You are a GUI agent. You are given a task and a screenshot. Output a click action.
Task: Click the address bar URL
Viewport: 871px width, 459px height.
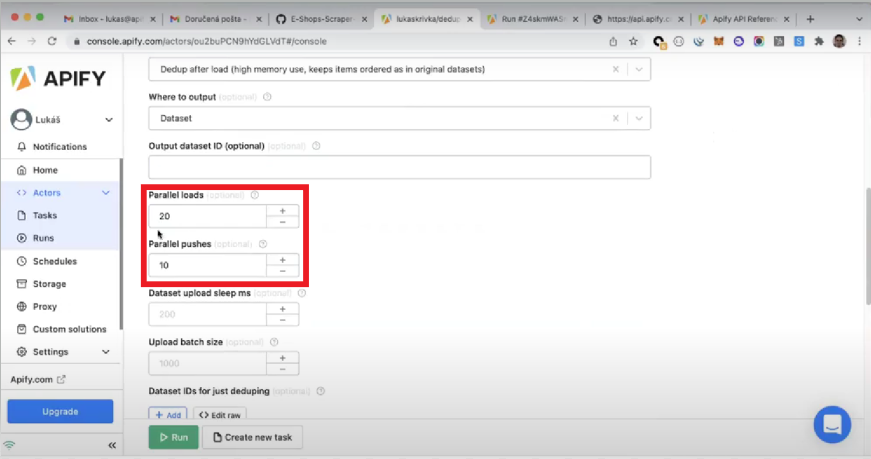click(207, 41)
